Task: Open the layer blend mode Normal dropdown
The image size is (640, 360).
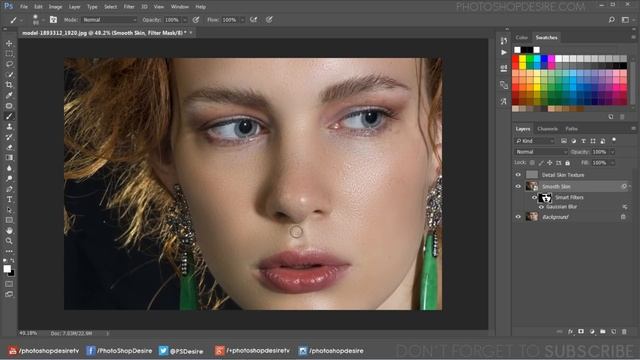Action: click(x=541, y=152)
